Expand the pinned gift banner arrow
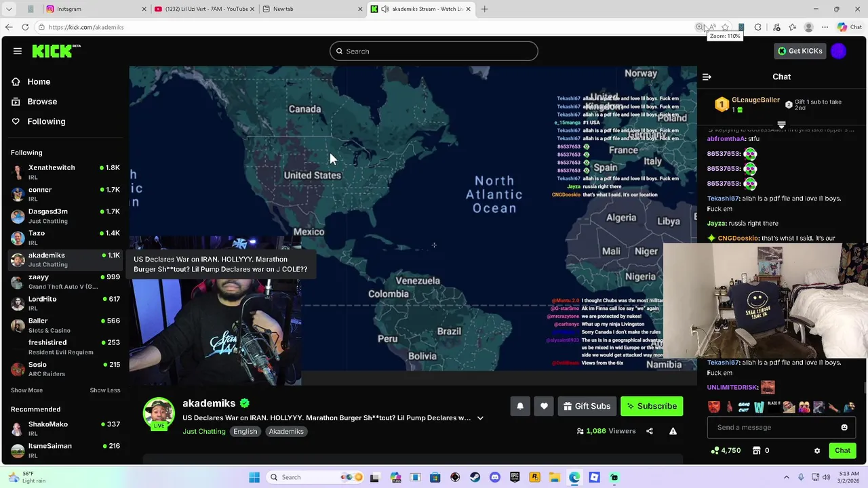 click(x=781, y=125)
